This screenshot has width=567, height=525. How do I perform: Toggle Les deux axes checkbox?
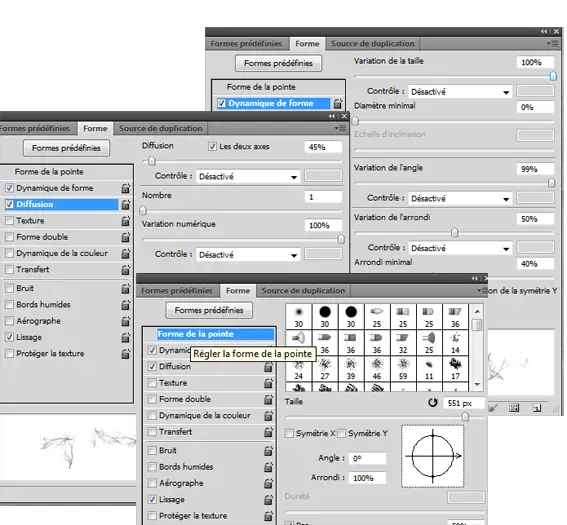tap(212, 146)
